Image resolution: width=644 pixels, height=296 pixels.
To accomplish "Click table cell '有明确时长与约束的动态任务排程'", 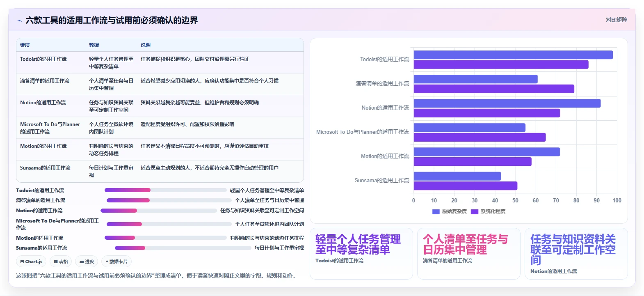I will [x=111, y=150].
